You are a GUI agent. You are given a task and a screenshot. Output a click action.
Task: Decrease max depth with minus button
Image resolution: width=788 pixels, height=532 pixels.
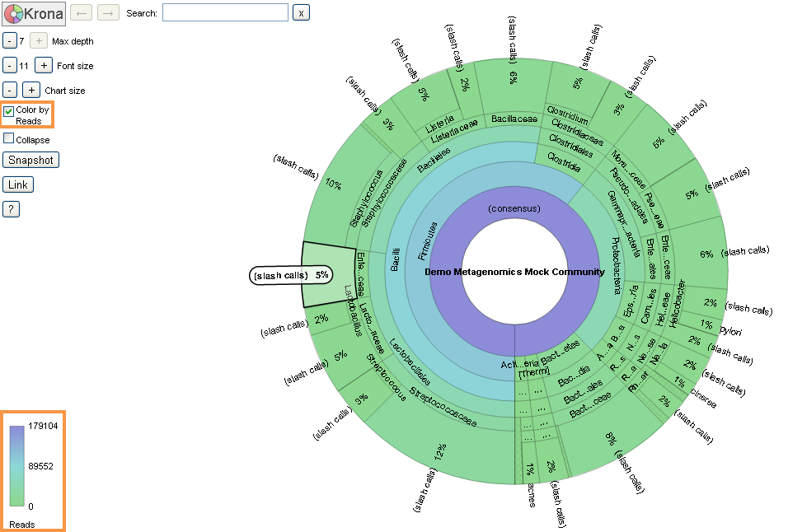(9, 40)
